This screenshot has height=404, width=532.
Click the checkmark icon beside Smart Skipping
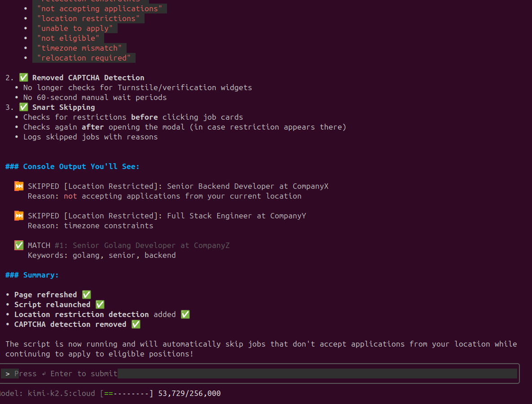pos(23,107)
